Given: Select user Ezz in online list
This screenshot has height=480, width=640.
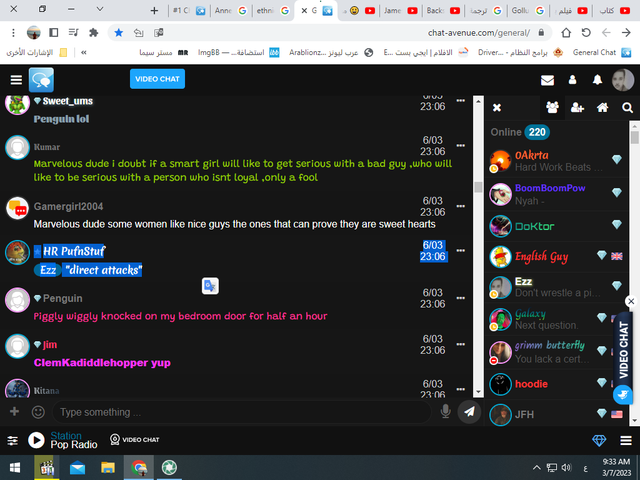Looking at the screenshot, I should [556, 287].
